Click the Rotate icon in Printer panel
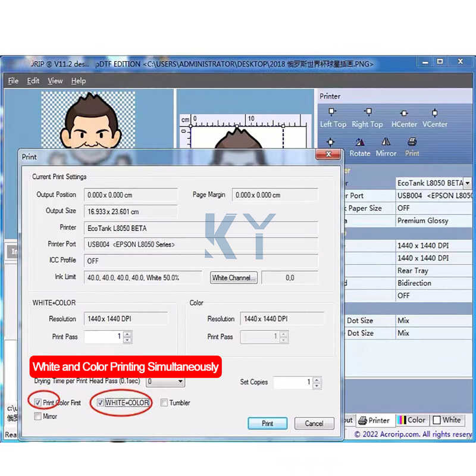Screen dimensions: 476x476 pos(359,142)
